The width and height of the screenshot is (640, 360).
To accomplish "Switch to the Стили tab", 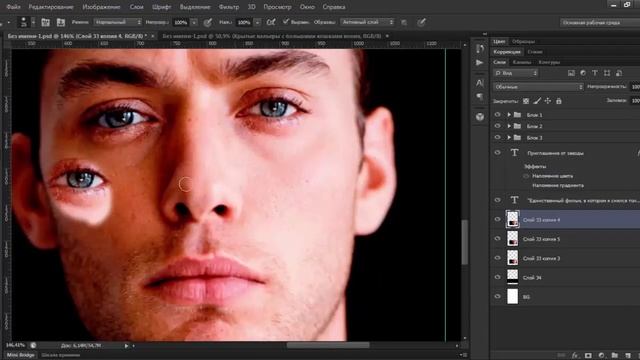I will tap(535, 52).
